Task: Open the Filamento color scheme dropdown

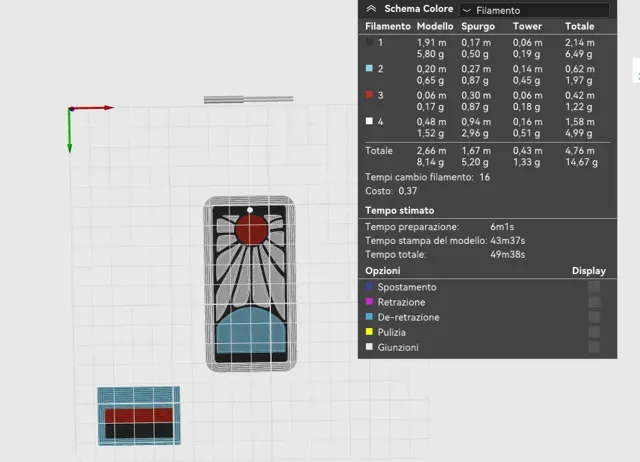Action: pos(534,10)
